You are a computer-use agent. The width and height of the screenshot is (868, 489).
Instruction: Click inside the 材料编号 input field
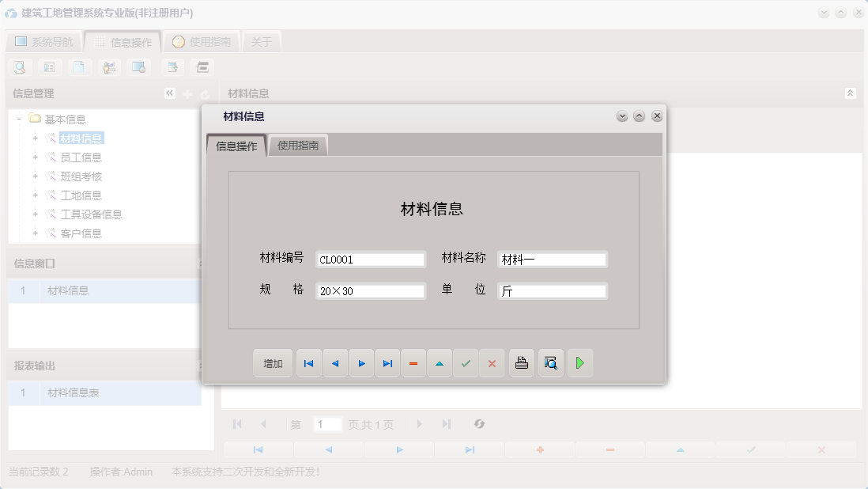[x=370, y=259]
